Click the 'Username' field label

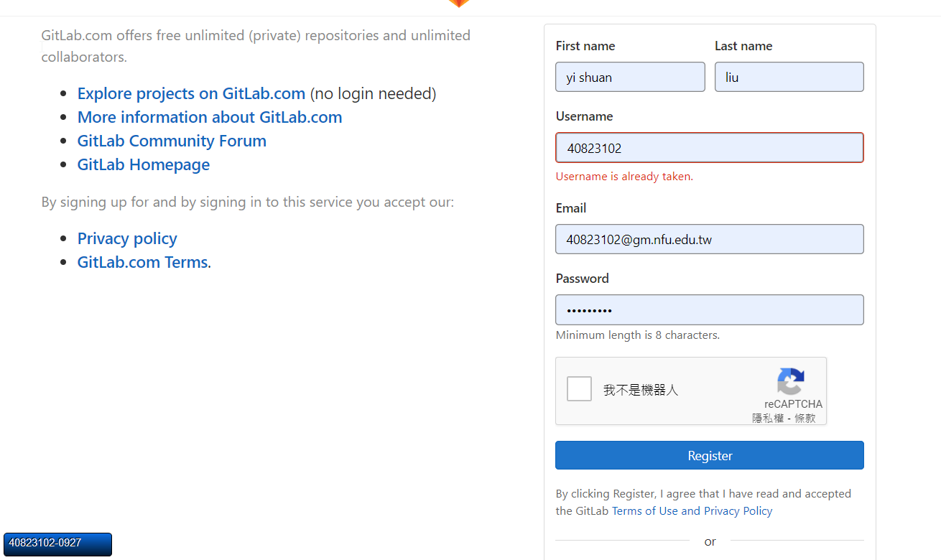[x=585, y=116]
